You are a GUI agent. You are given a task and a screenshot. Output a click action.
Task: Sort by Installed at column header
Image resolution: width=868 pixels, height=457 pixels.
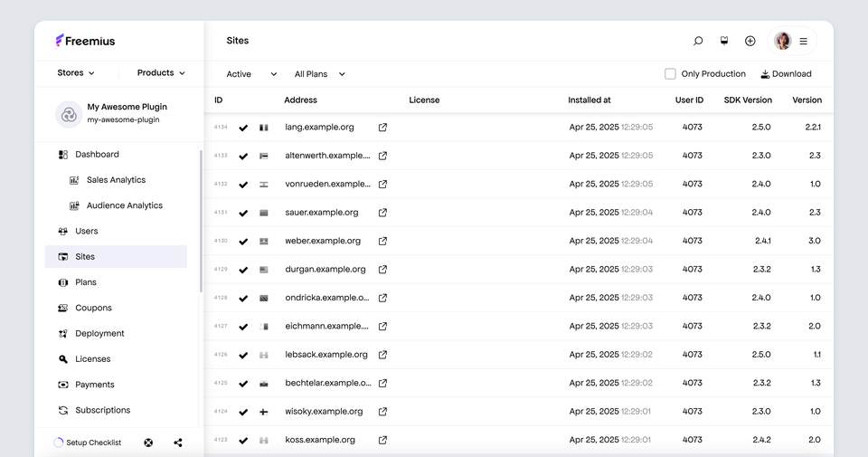[589, 100]
